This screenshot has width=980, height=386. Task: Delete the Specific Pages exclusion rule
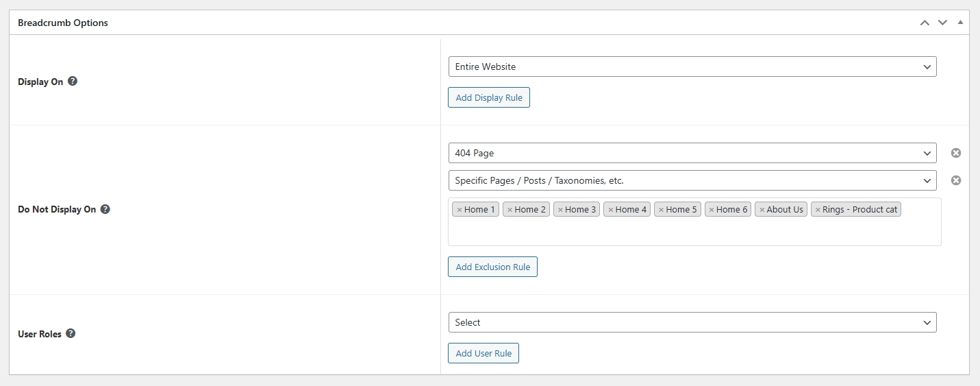point(956,180)
